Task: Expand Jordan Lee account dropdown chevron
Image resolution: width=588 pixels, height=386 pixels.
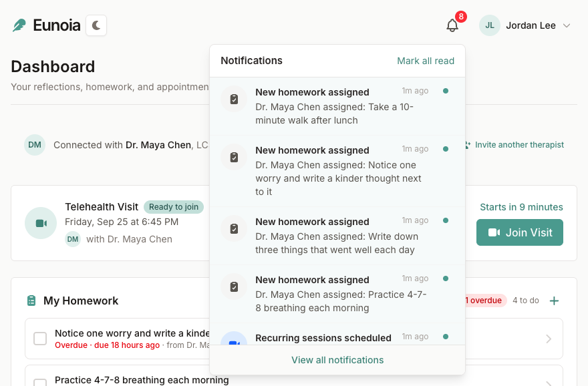Action: click(567, 25)
